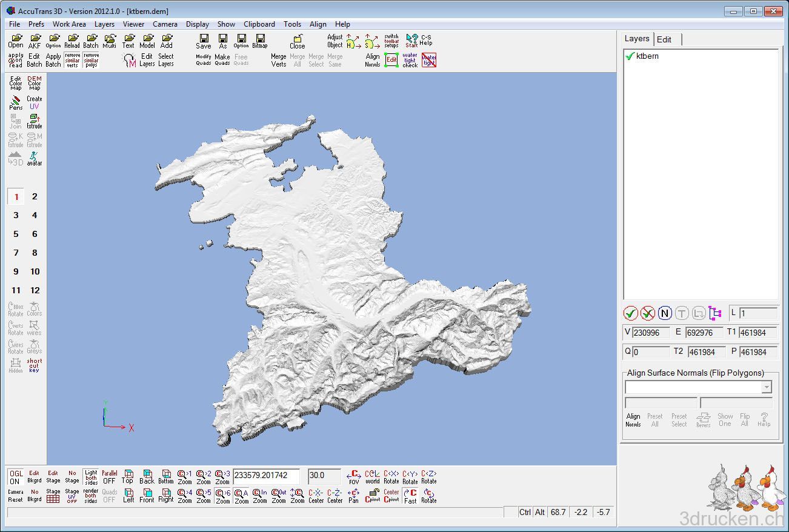Switch to the Top camera view

[128, 477]
